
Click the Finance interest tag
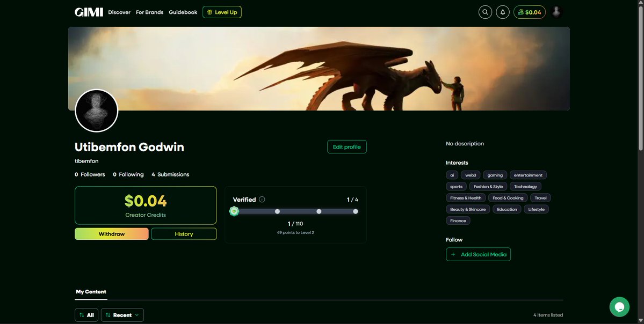tap(458, 220)
